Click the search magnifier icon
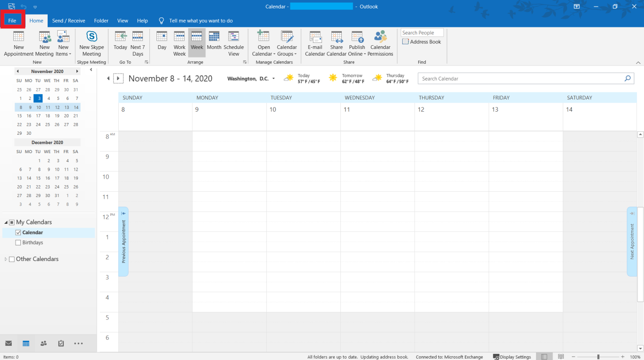This screenshot has width=644, height=360. tap(627, 79)
